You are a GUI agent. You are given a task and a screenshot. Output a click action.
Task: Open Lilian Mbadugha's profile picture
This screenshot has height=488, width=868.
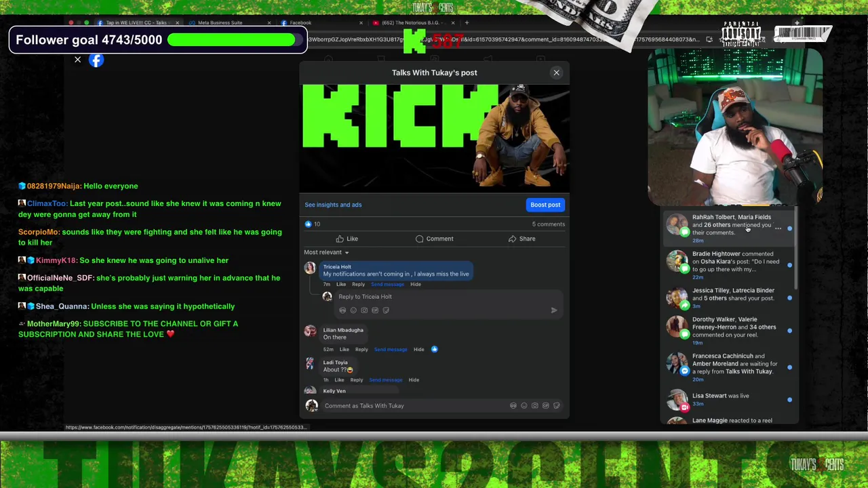pyautogui.click(x=310, y=331)
